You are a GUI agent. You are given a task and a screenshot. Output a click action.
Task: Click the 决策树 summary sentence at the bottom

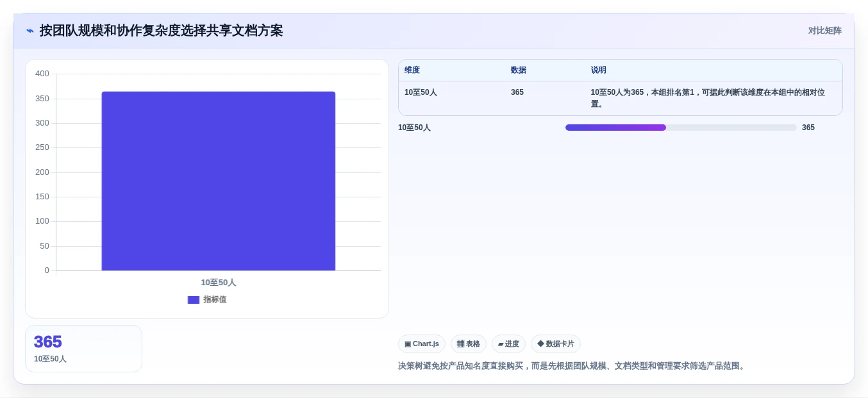[572, 366]
